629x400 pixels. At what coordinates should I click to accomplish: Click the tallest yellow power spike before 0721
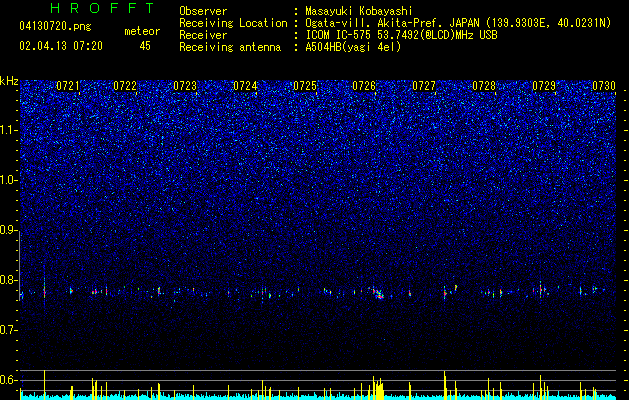45,385
